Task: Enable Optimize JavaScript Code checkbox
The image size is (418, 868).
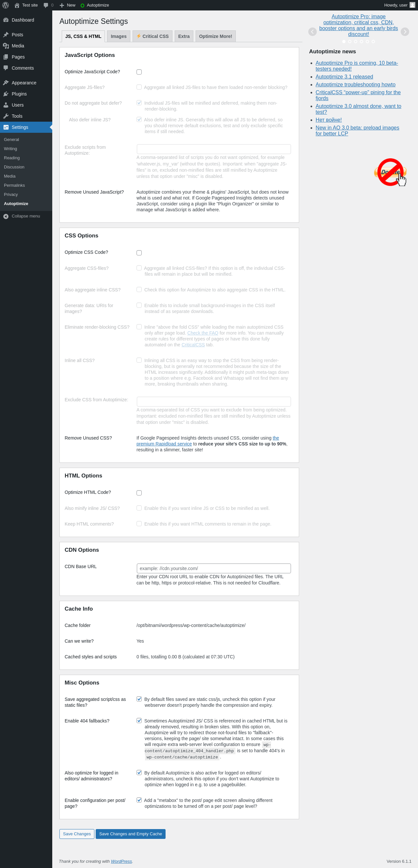Action: tap(139, 72)
